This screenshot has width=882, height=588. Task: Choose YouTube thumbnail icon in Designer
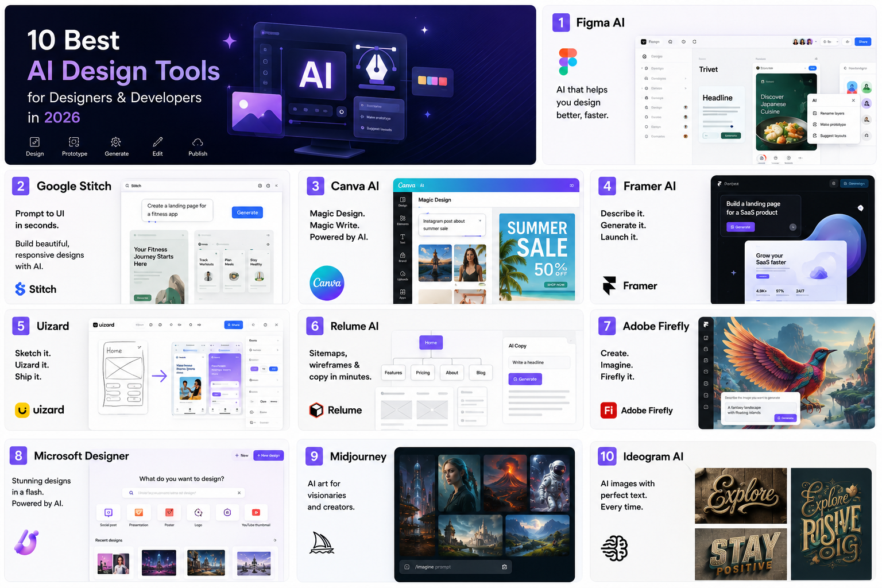tap(256, 512)
